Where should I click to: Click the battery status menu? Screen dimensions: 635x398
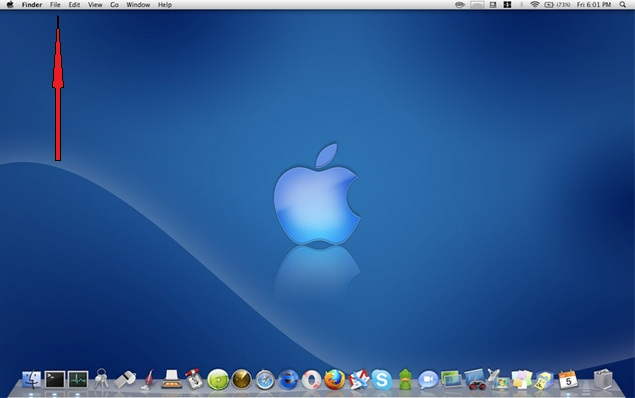coord(557,5)
